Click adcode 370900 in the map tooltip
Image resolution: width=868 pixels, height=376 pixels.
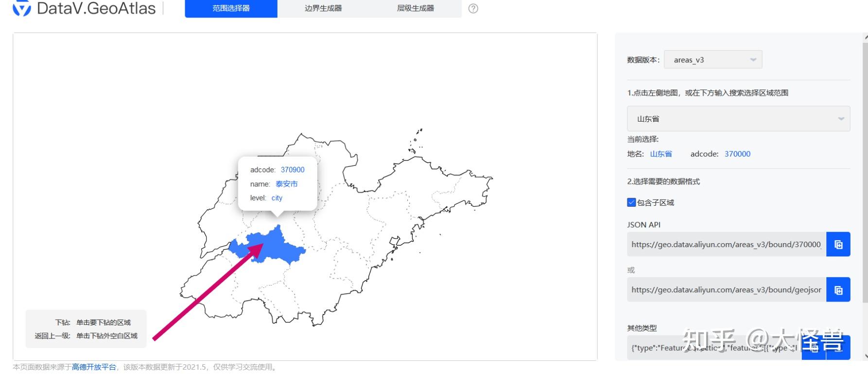pos(293,170)
